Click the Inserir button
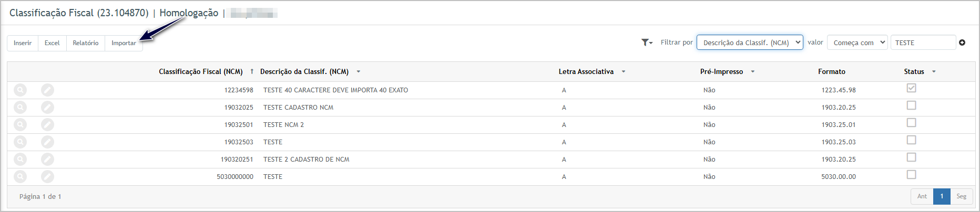This screenshot has width=980, height=212. click(x=23, y=43)
